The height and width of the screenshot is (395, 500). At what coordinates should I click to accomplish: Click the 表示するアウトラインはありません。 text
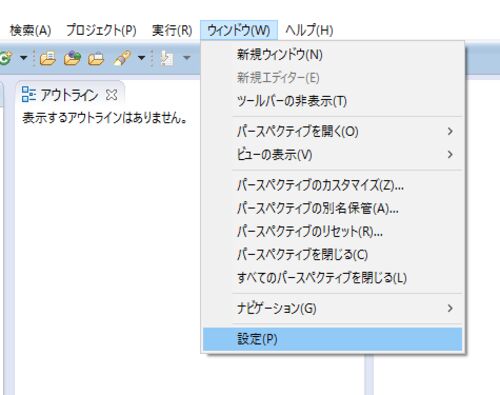click(105, 118)
